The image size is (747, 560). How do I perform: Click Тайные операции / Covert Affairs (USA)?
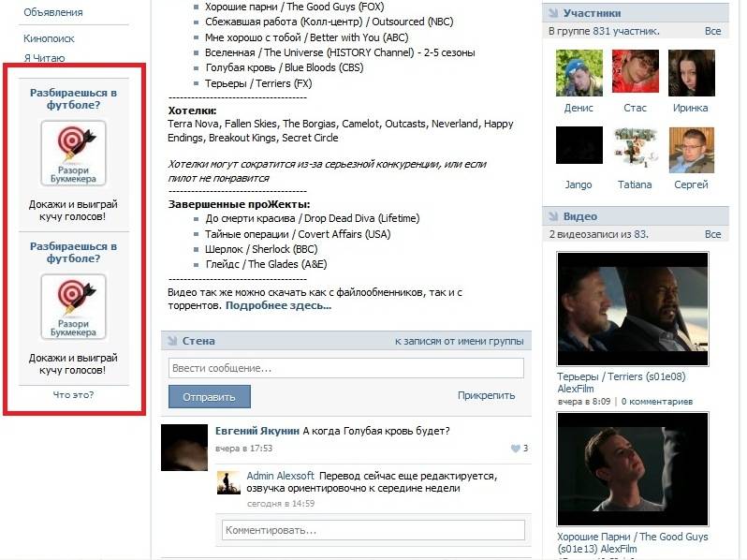tap(298, 234)
